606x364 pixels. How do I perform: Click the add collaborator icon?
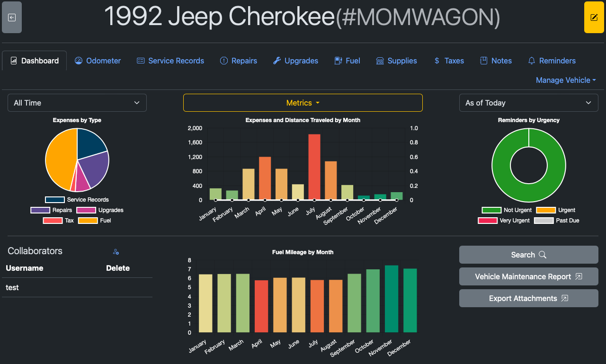[x=116, y=252]
